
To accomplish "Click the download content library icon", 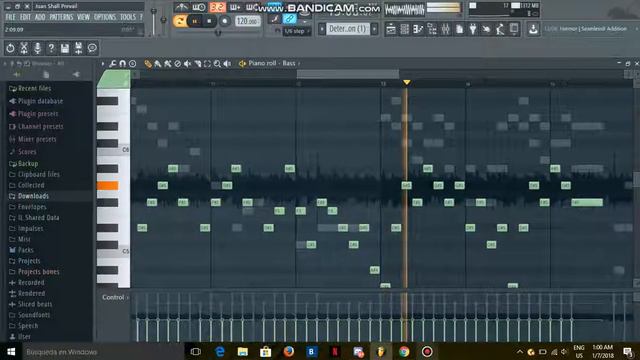I will point(533,29).
